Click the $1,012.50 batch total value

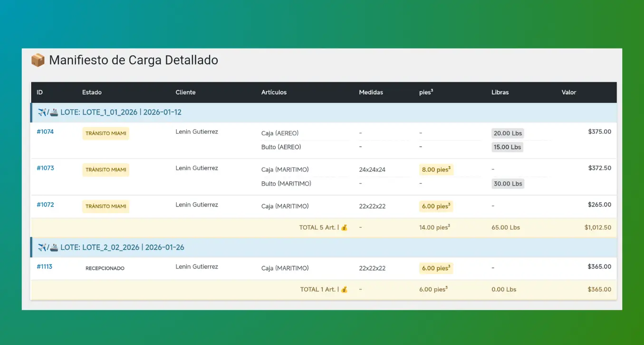(597, 228)
